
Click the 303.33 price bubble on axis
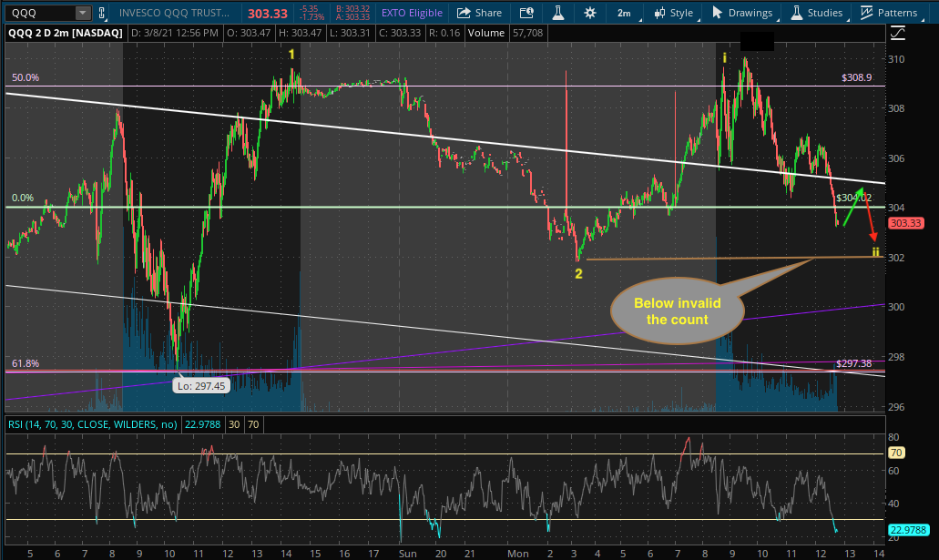[x=905, y=223]
